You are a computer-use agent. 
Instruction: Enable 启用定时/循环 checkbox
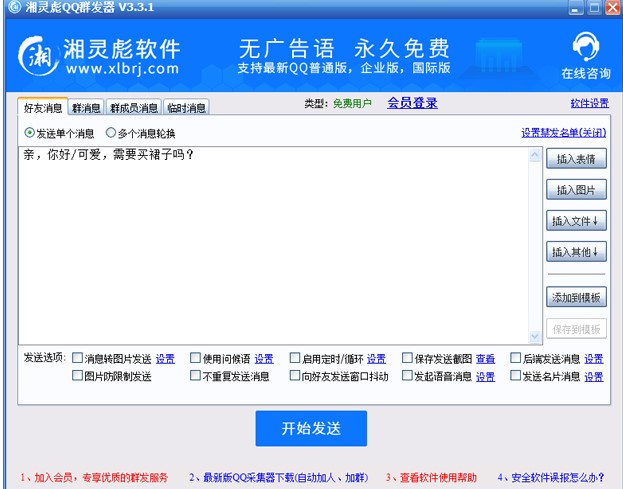[x=295, y=358]
